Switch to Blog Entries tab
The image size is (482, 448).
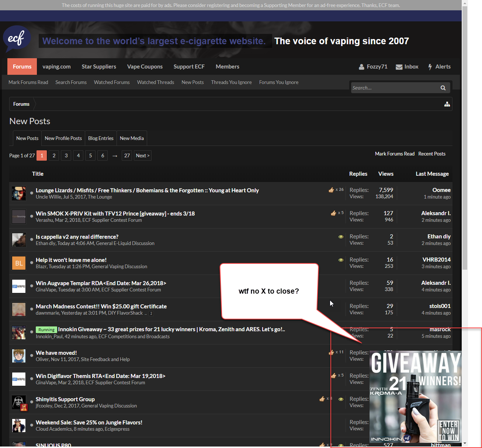[x=101, y=138]
